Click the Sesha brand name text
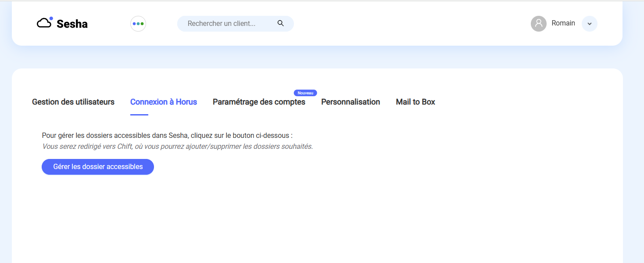 72,24
